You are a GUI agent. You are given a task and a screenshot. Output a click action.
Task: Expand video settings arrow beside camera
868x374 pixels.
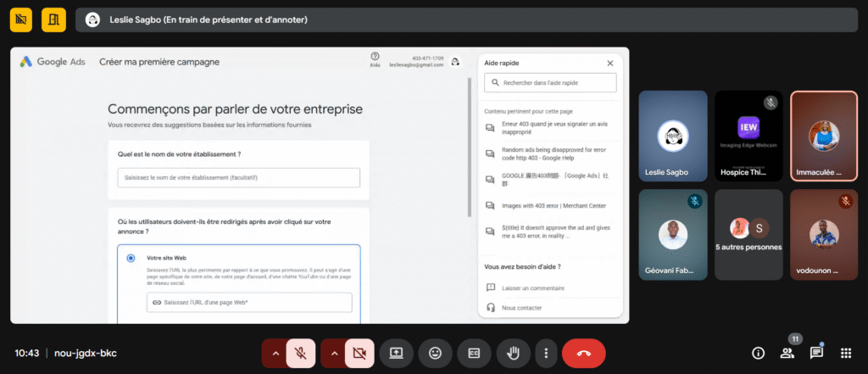point(333,353)
